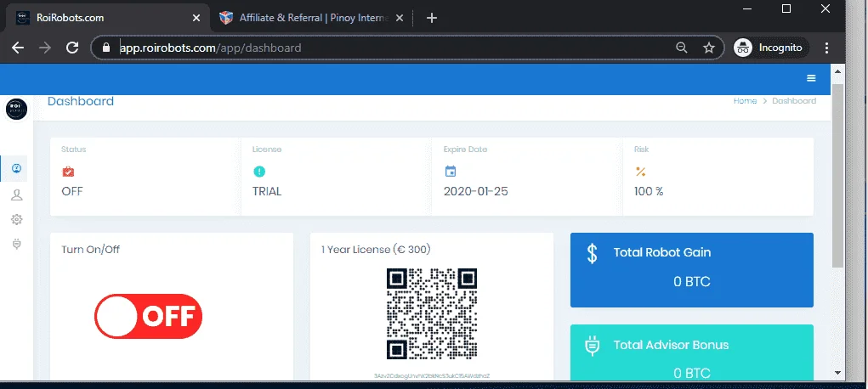Click the License info icon
The height and width of the screenshot is (389, 868).
pos(259,172)
